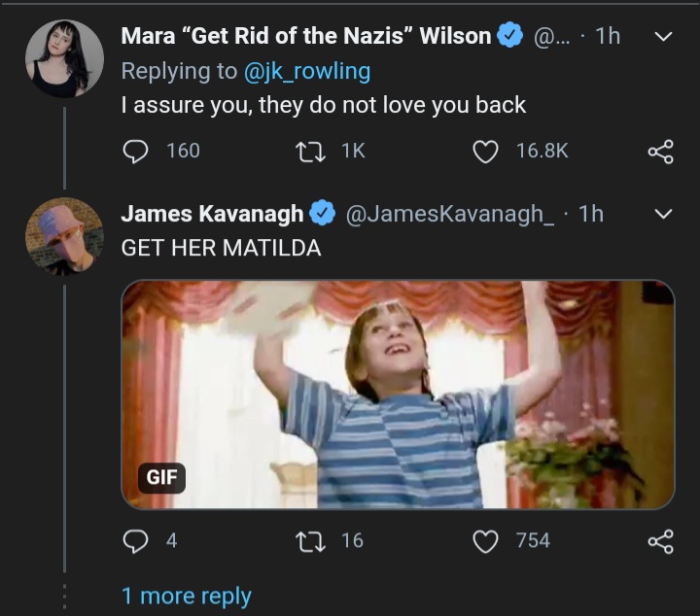Open James Kavanagh display name
The width and height of the screenshot is (700, 616).
pyautogui.click(x=213, y=214)
